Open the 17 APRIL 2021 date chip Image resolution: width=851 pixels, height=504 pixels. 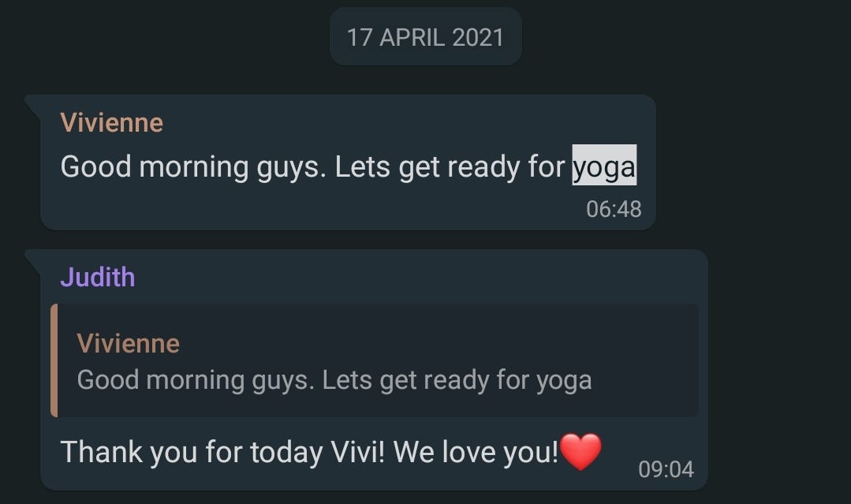tap(426, 37)
